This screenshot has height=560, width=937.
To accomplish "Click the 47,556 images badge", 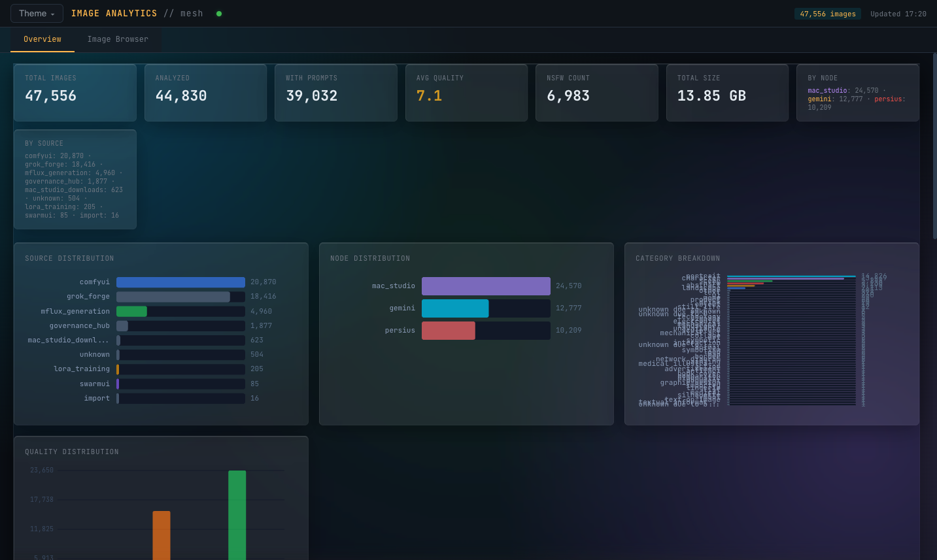I will point(827,14).
